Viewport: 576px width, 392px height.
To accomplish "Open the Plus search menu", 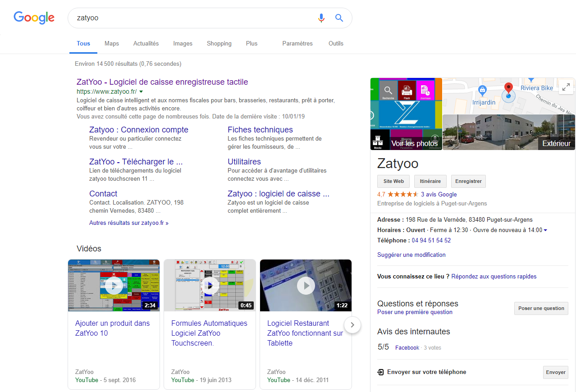I will [x=252, y=44].
